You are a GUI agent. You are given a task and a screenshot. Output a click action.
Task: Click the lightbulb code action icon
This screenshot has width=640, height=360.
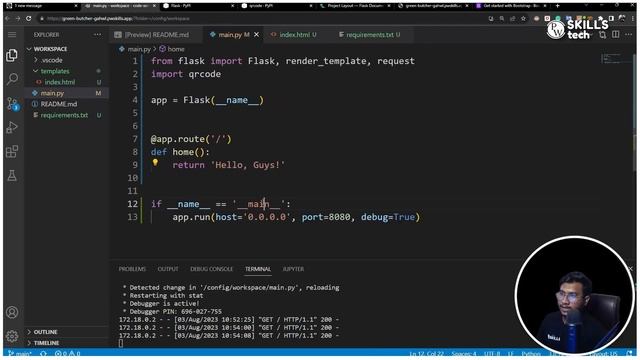coord(155,162)
